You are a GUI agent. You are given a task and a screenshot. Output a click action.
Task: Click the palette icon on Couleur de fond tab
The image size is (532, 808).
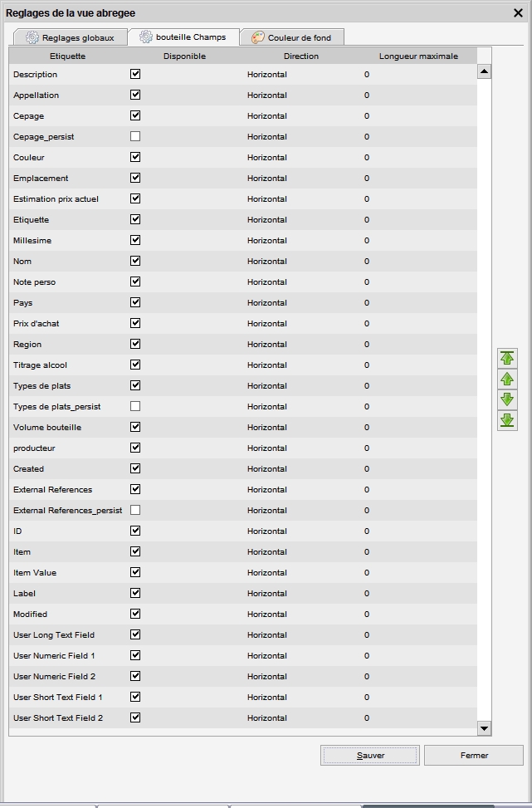click(257, 37)
